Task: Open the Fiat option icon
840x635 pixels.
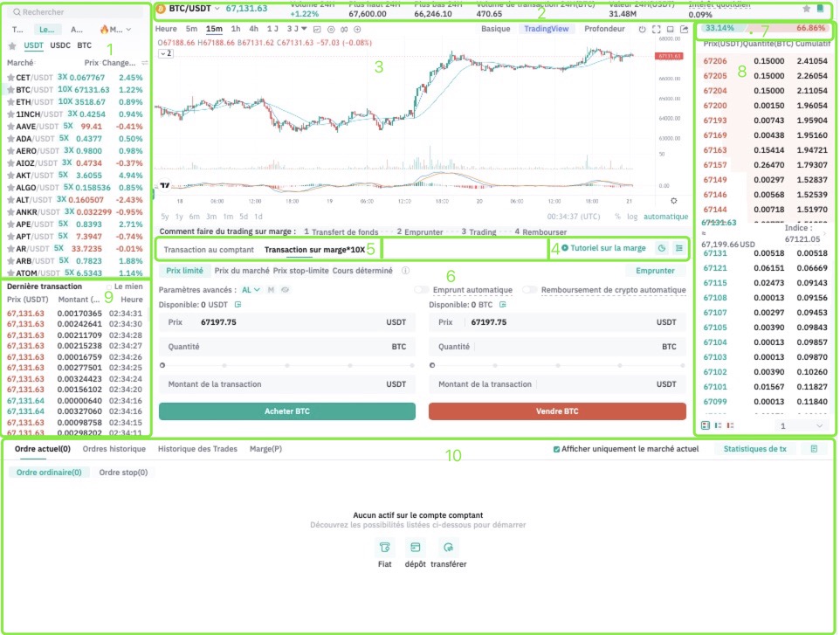Action: click(385, 548)
